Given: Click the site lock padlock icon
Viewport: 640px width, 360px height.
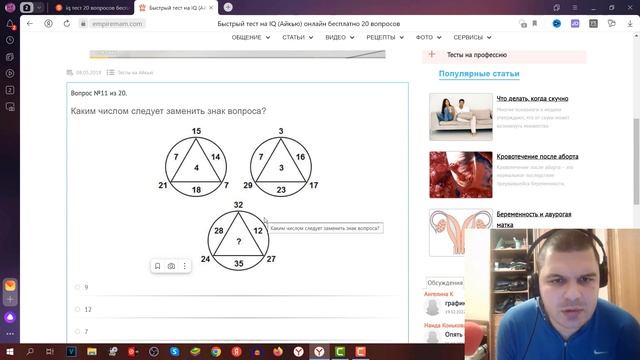Looking at the screenshot, I should [x=83, y=24].
